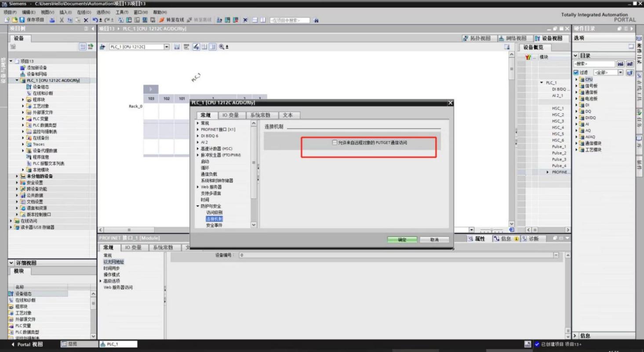The image size is (644, 352).
Task: Open the 在线(O) menu
Action: pos(84,12)
